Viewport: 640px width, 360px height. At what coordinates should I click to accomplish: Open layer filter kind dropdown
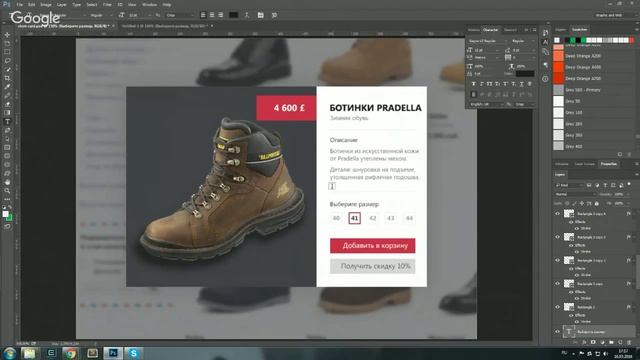click(x=569, y=185)
